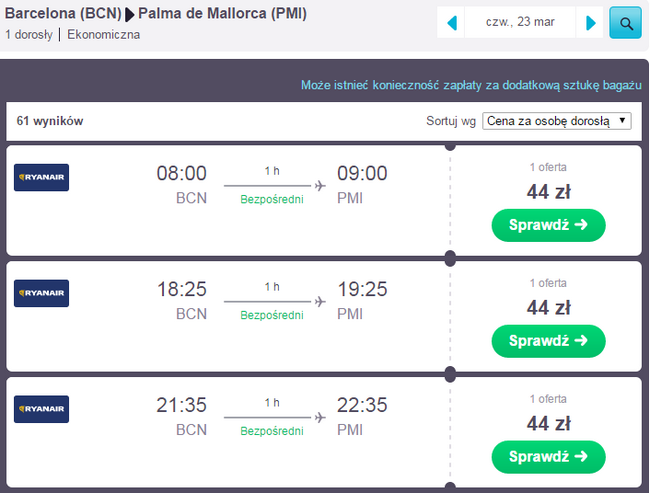Click the Ekonomiczna cabin class label
650x493 pixels.
pyautogui.click(x=104, y=35)
